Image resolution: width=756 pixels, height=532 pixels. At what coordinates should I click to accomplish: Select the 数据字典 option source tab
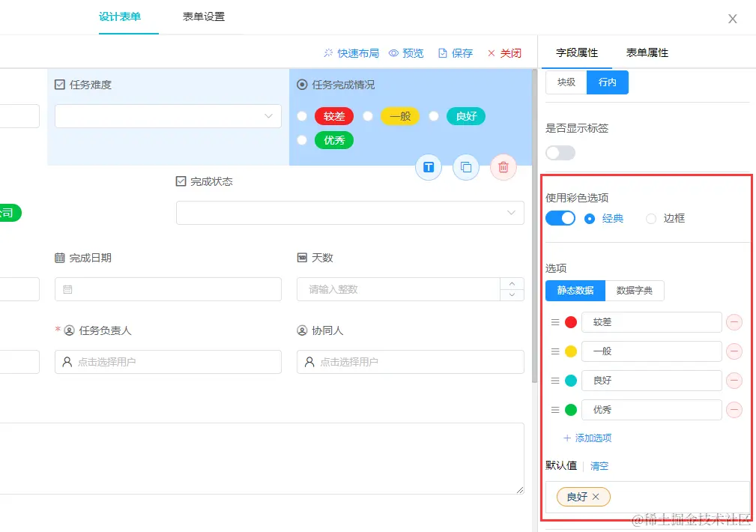tap(635, 291)
